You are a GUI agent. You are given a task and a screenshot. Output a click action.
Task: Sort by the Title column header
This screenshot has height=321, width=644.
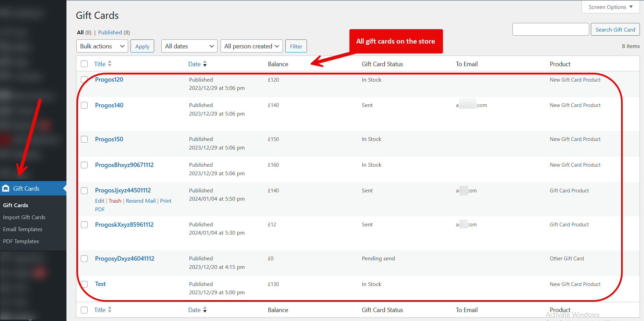pyautogui.click(x=100, y=64)
